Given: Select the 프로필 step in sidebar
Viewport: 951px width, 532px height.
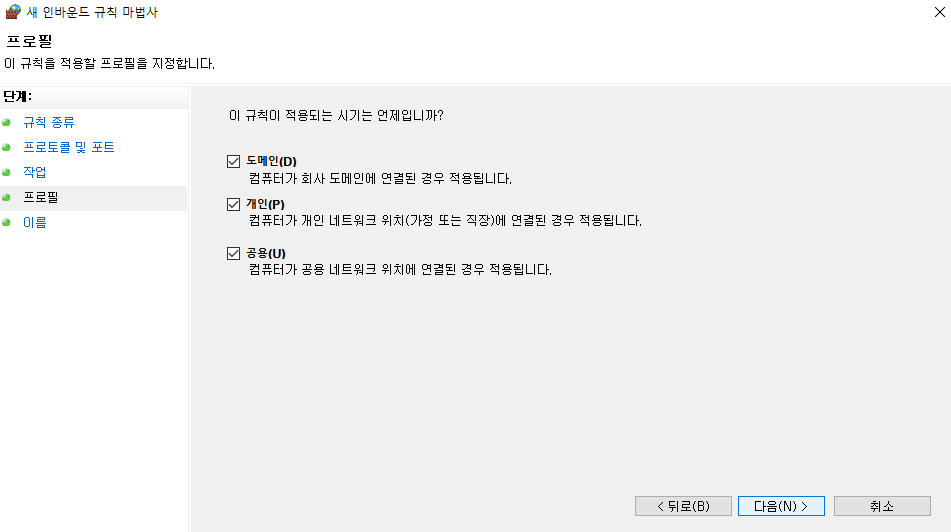Looking at the screenshot, I should coord(41,197).
